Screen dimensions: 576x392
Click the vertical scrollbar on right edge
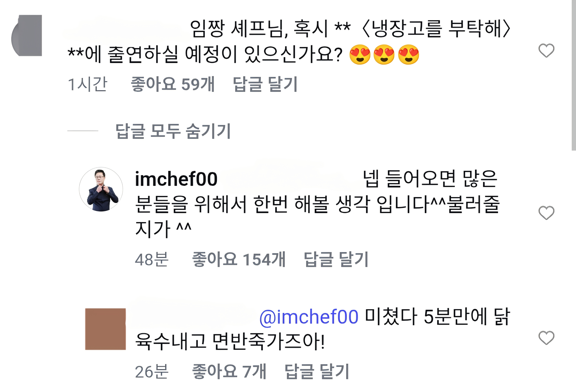coord(573,74)
